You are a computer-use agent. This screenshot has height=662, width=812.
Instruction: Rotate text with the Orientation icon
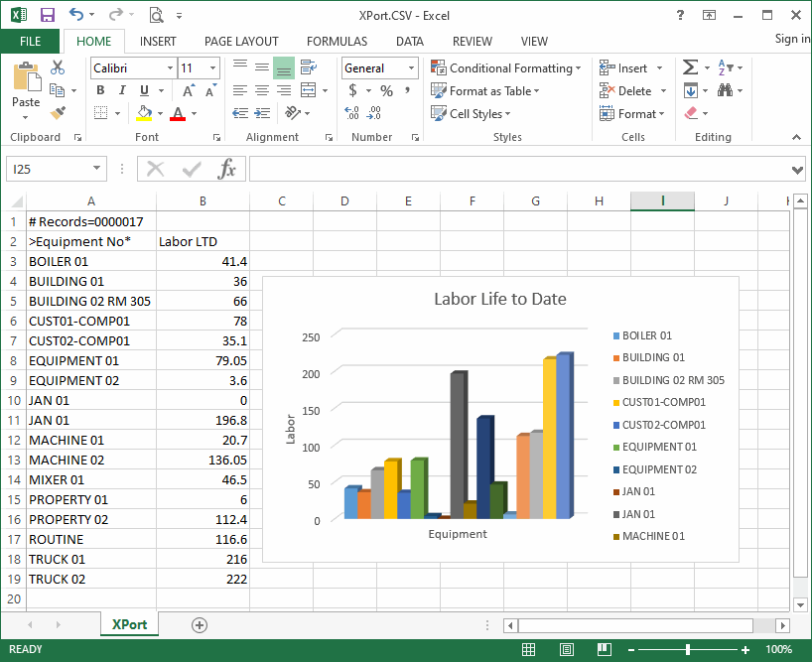[x=293, y=112]
